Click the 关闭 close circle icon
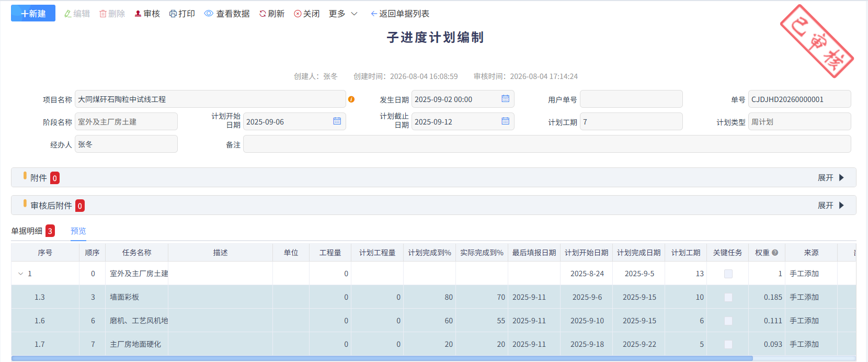This screenshot has height=362, width=868. pyautogui.click(x=298, y=14)
